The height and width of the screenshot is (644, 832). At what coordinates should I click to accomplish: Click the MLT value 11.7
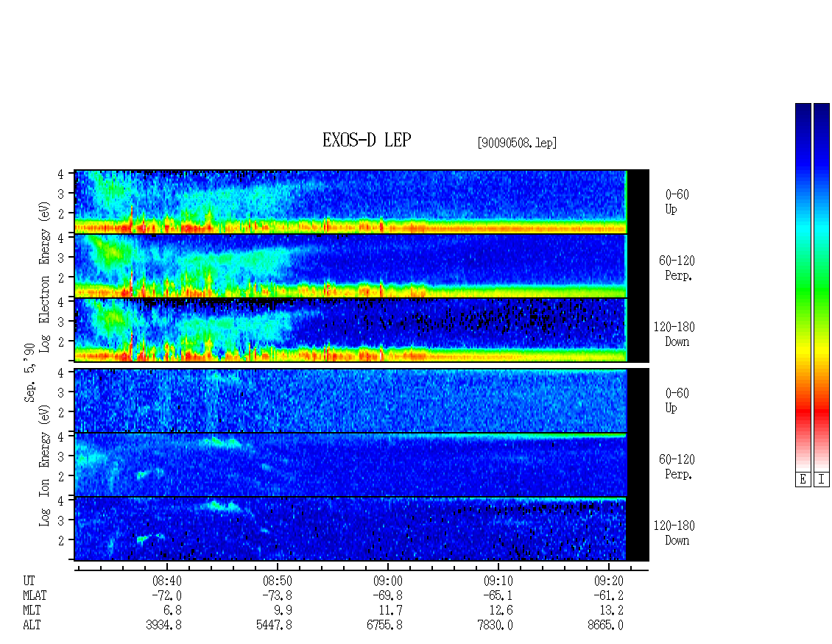390,611
